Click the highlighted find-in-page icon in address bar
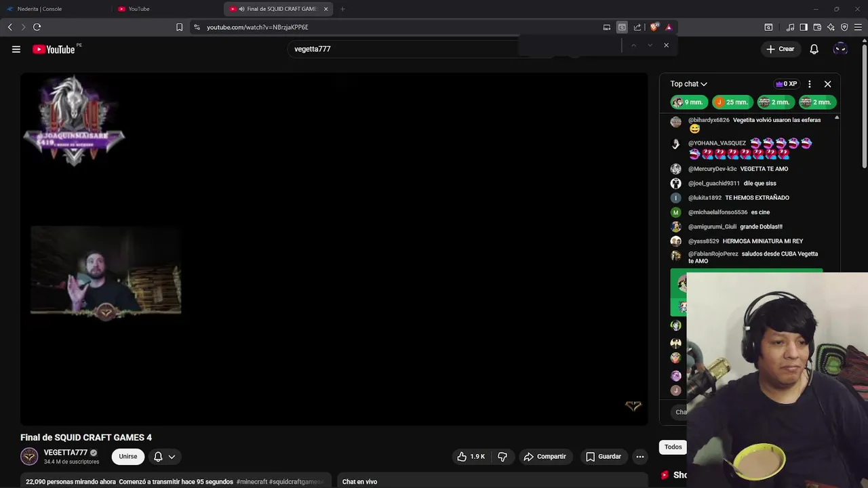The width and height of the screenshot is (868, 488). pos(622,27)
